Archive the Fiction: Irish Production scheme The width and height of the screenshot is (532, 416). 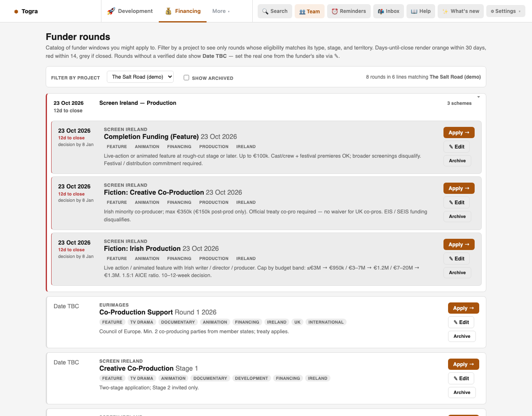tap(457, 273)
